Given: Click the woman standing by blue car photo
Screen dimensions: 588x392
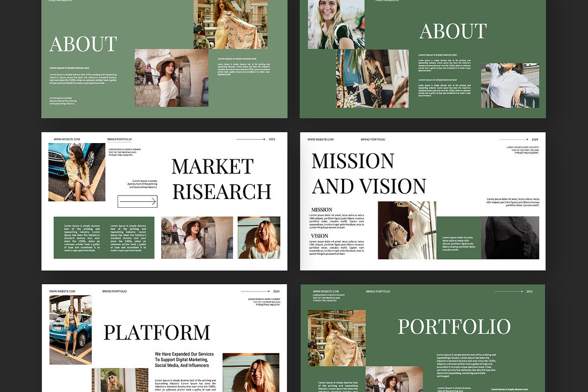Looking at the screenshot, I should pos(71,330).
